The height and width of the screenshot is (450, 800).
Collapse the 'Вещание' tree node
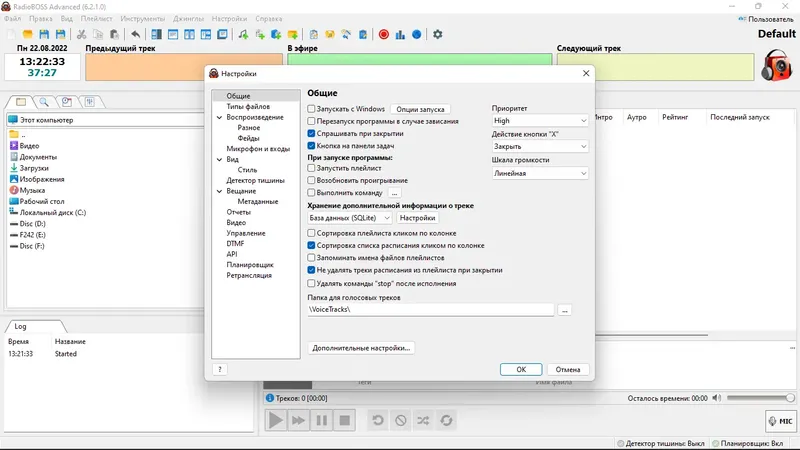click(219, 191)
